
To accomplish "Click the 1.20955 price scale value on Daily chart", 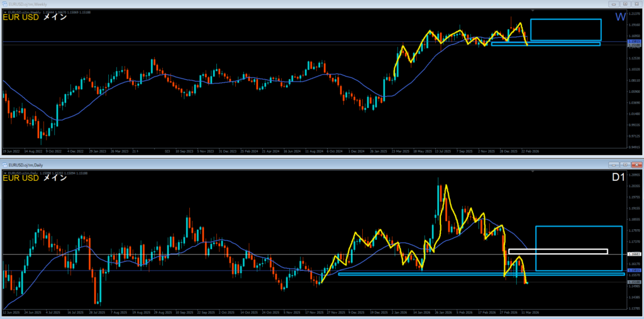I will click(x=633, y=175).
